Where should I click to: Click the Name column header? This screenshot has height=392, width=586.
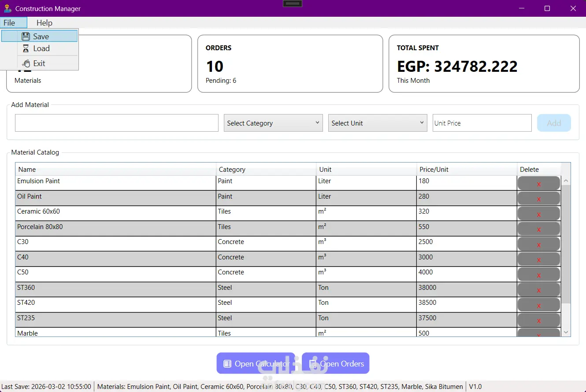[116, 170]
